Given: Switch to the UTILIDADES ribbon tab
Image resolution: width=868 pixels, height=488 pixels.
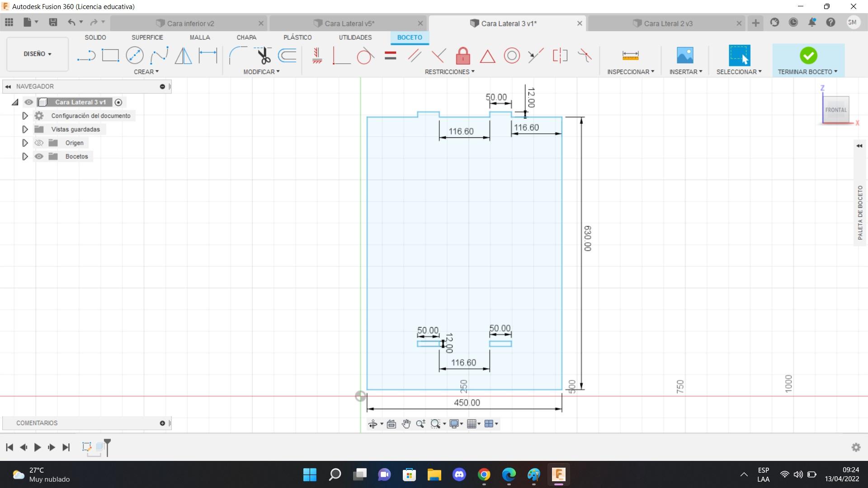Looking at the screenshot, I should (355, 38).
